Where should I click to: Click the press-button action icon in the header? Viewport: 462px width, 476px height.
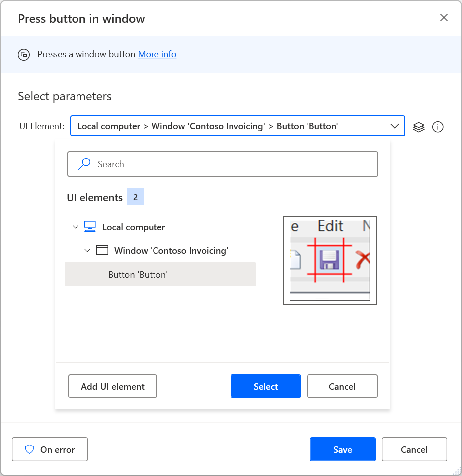click(24, 55)
